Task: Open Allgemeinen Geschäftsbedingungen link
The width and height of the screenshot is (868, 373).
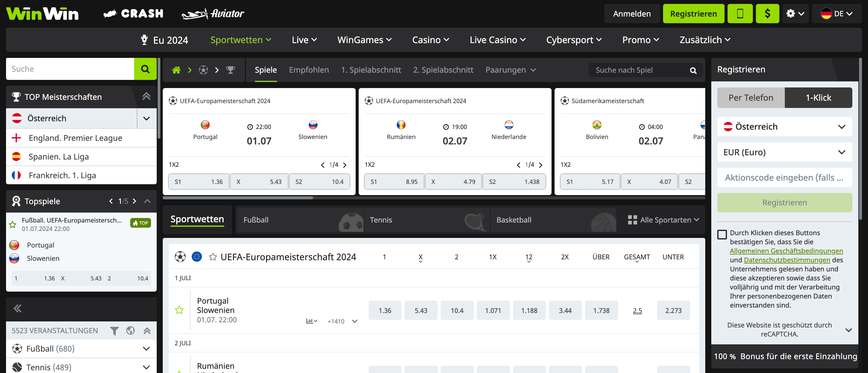Action: (x=786, y=251)
